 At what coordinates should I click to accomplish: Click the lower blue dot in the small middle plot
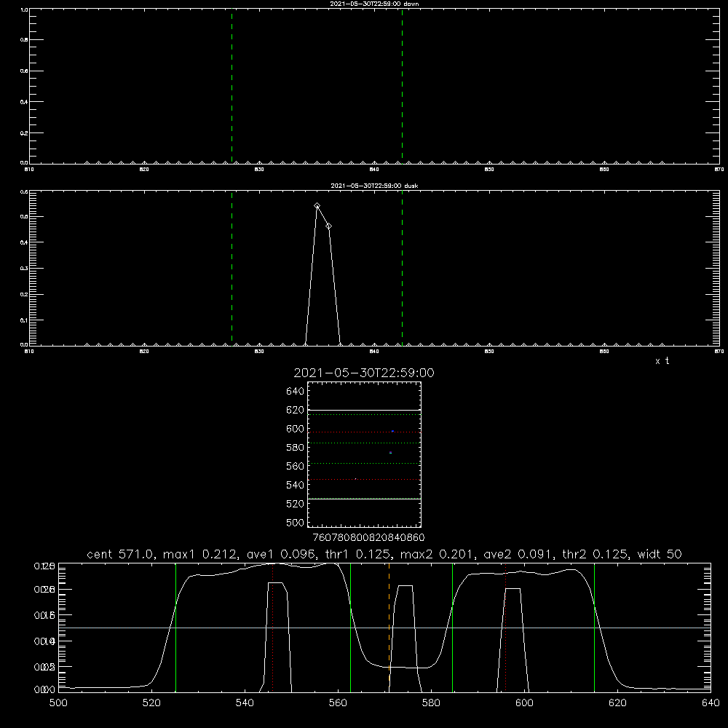pos(390,452)
